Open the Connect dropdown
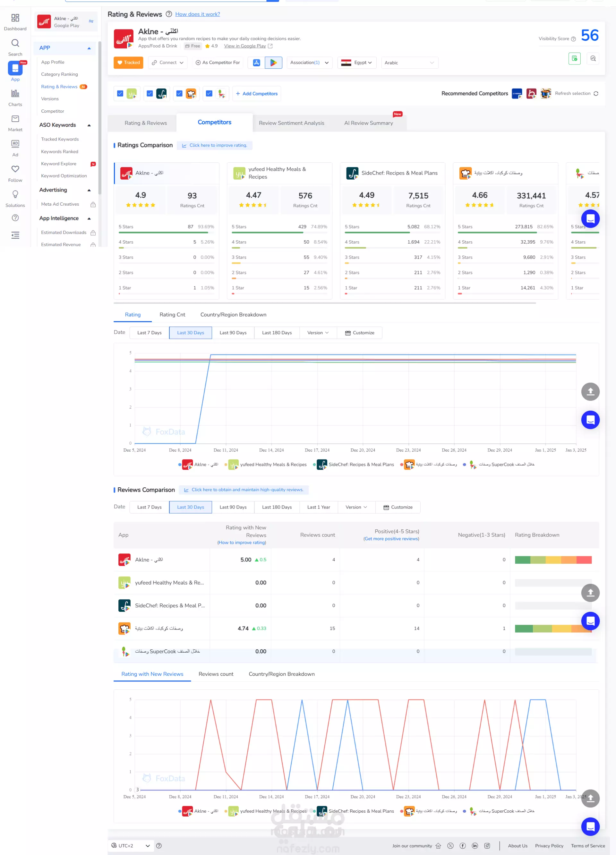The height and width of the screenshot is (855, 616). point(167,63)
